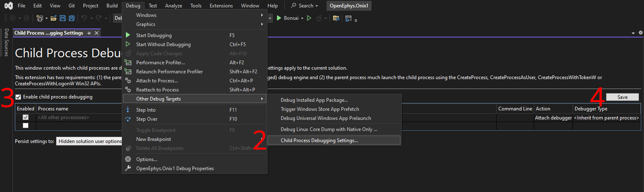644x192 pixels.
Task: Click the navigate forward arrow icon
Action: click(26, 18)
